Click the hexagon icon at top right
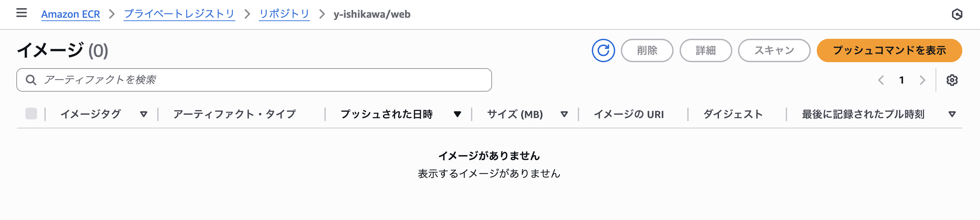This screenshot has height=220, width=980. pyautogui.click(x=957, y=14)
